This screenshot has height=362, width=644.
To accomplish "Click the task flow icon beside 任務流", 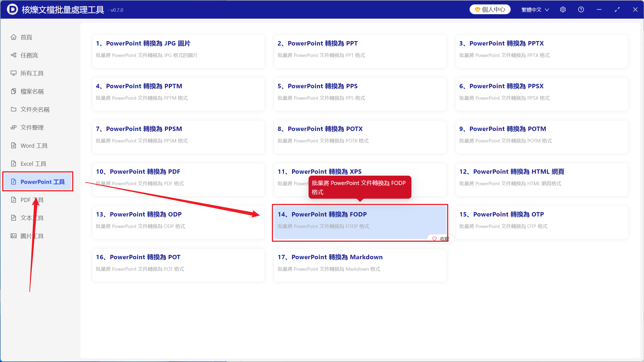I will (13, 55).
